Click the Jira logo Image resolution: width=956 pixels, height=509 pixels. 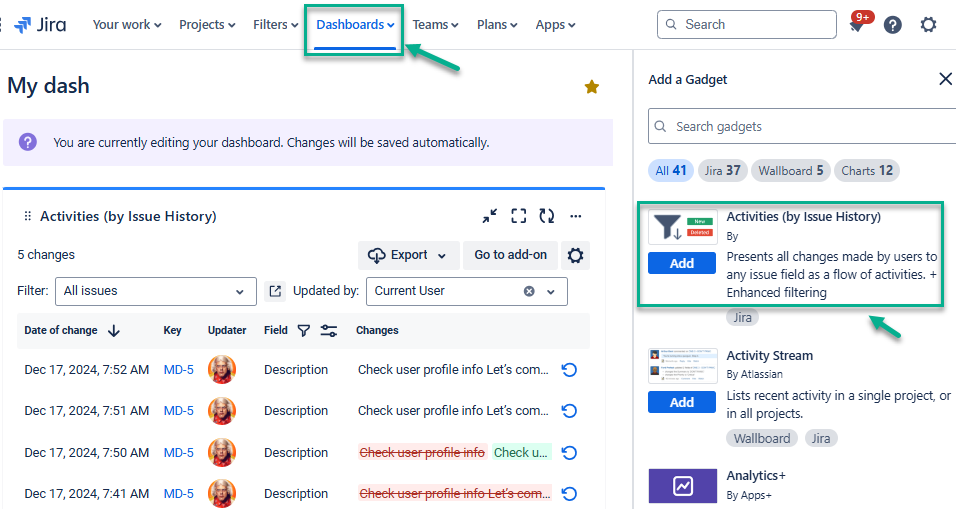(x=40, y=25)
